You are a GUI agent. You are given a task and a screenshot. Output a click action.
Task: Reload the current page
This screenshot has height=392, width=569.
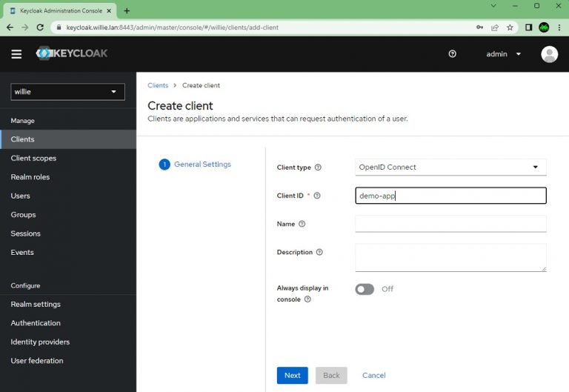click(40, 27)
